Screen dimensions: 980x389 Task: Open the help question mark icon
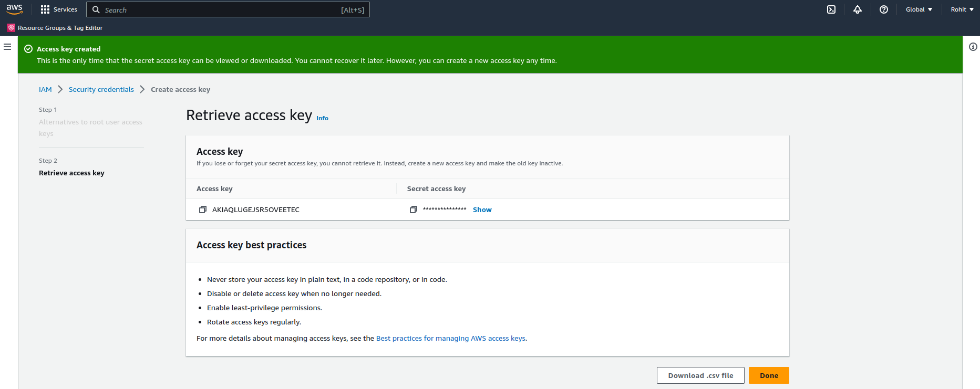point(884,9)
